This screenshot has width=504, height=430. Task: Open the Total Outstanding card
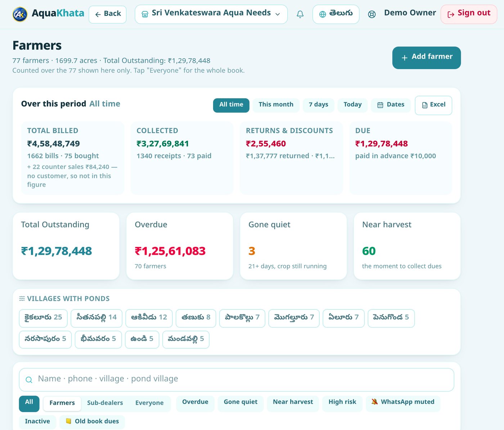pyautogui.click(x=66, y=246)
